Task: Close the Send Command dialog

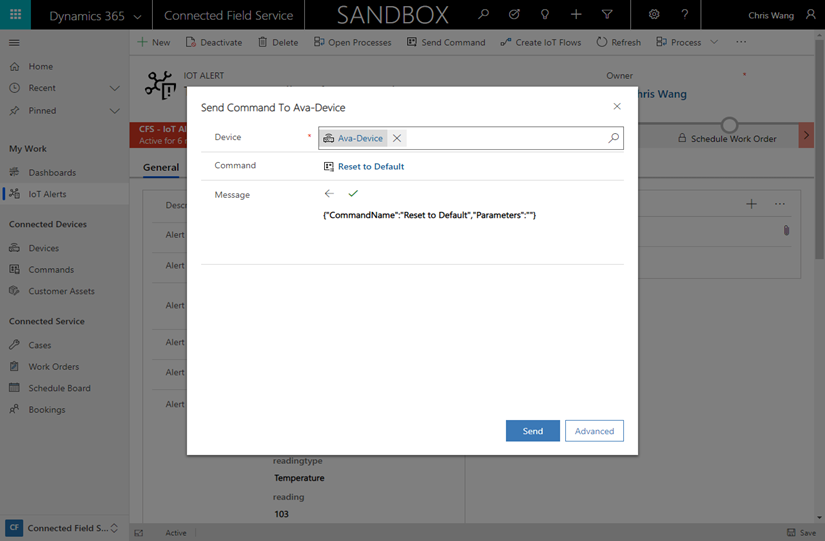Action: coord(617,106)
